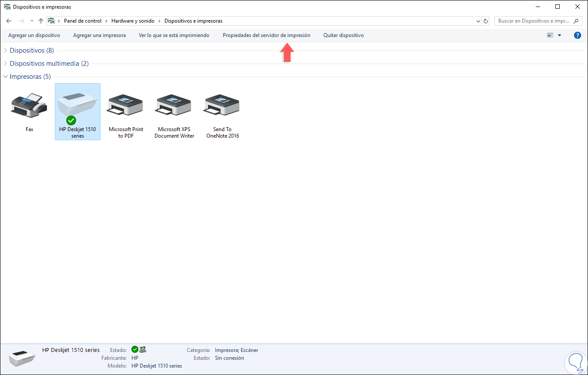The image size is (588, 375).
Task: Select Microsoft XPS Document Writer printer
Action: point(175,111)
